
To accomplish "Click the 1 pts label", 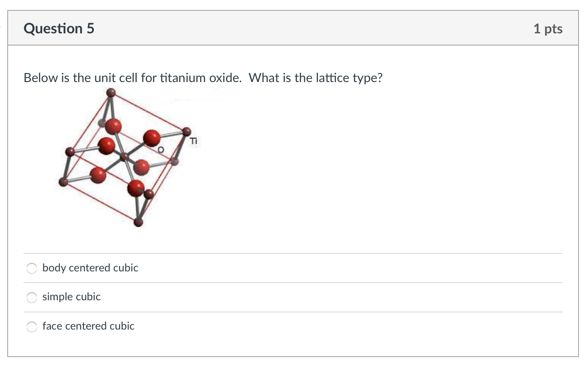I will coord(548,28).
